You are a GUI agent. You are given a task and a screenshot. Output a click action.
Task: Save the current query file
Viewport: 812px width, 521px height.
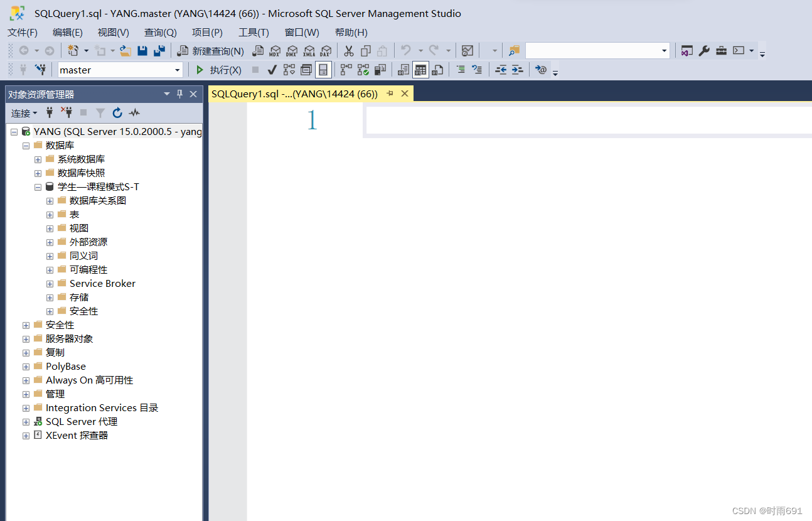tap(142, 51)
